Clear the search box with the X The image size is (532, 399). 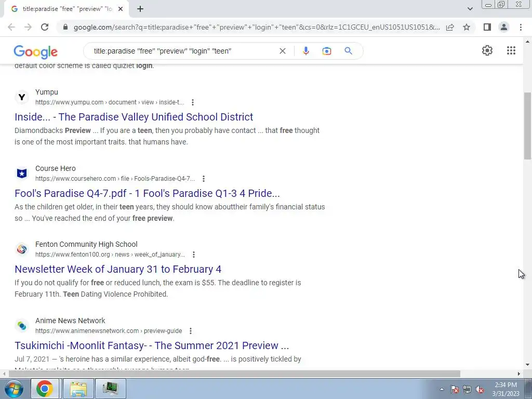coord(282,51)
